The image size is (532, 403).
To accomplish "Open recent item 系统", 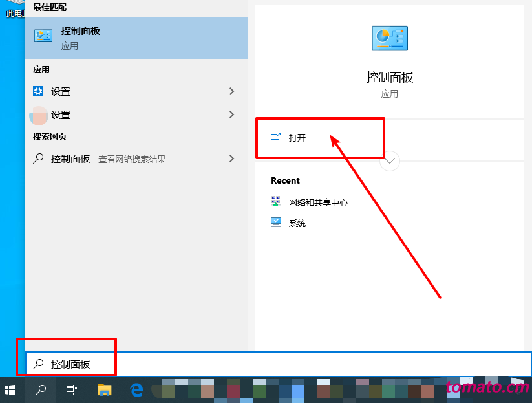I will pyautogui.click(x=297, y=223).
